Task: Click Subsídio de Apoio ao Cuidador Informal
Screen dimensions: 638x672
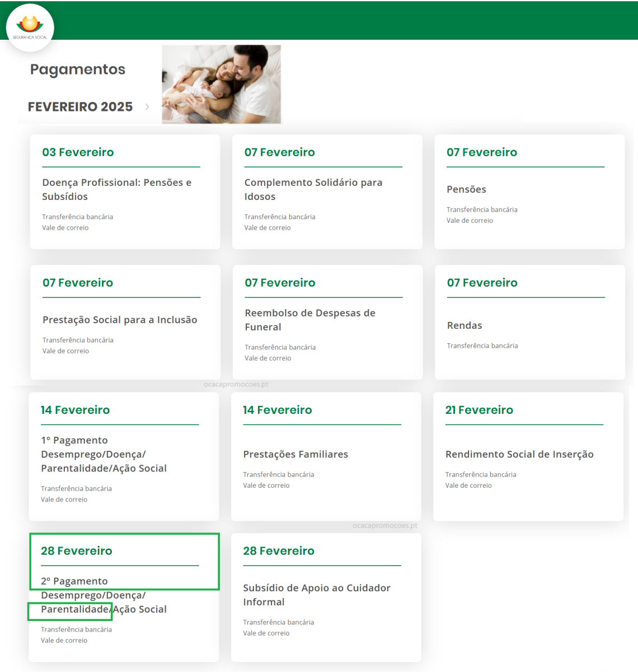Action: 317,595
